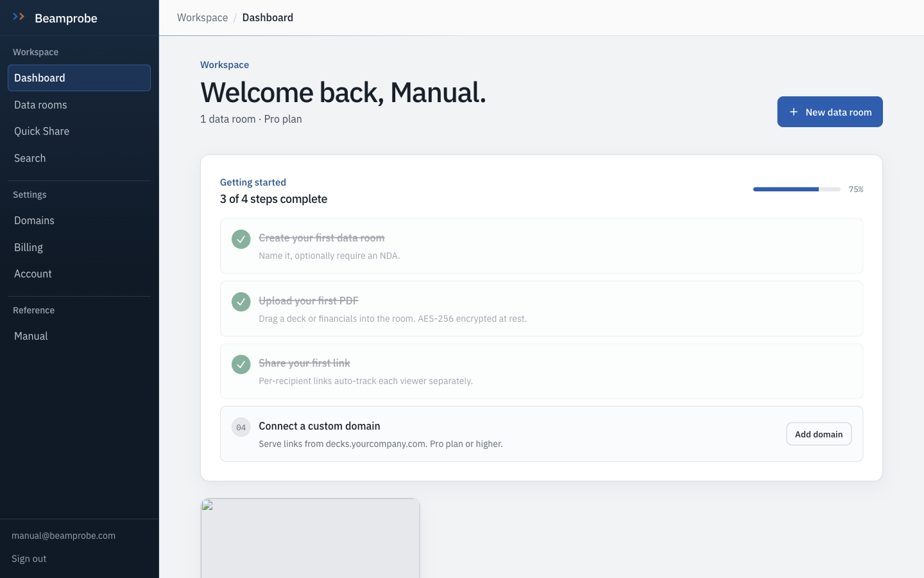The image size is (924, 578).
Task: Click the 75% progress label
Action: click(x=856, y=189)
